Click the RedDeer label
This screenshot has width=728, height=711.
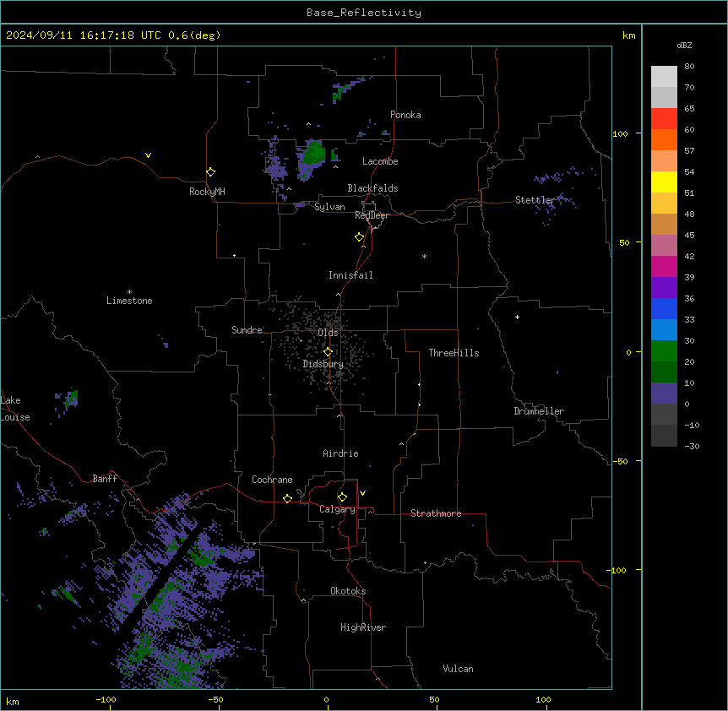pos(372,215)
